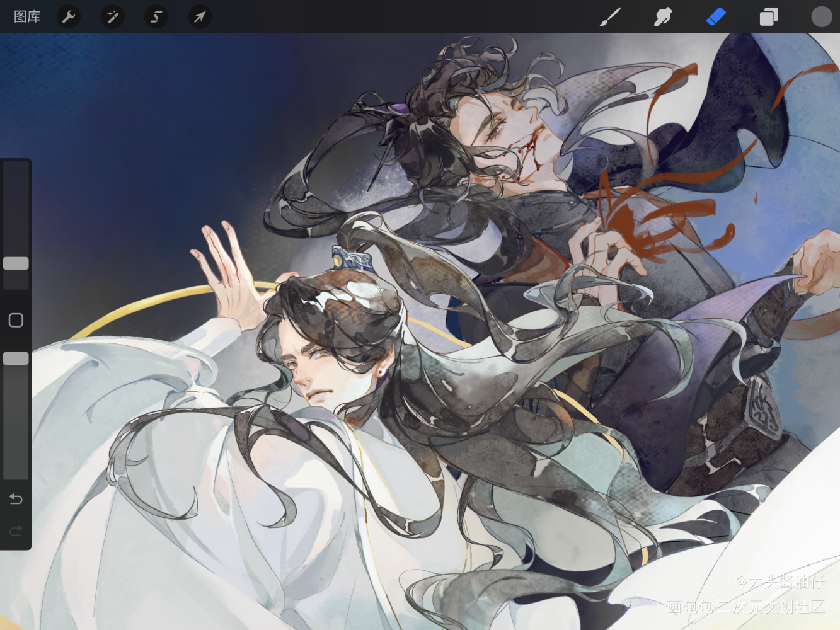Tap the 画包包·二次元文创社区 watermark
The width and height of the screenshot is (840, 630).
click(745, 607)
